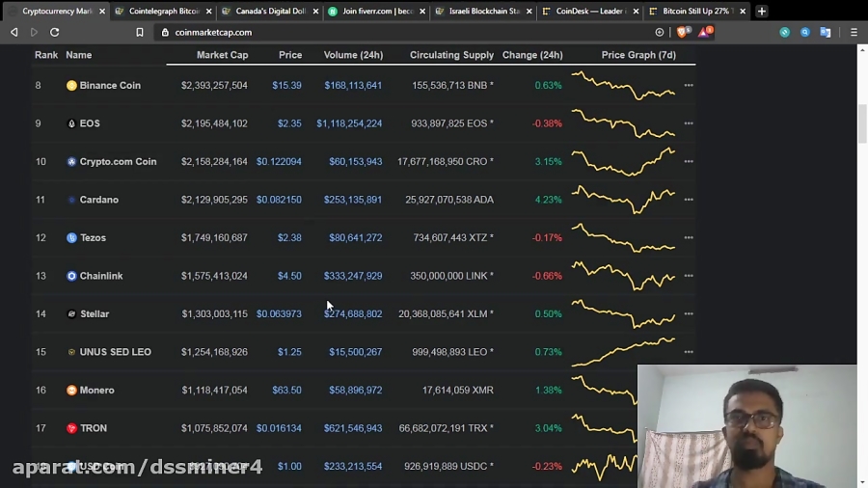Click the page vertical scrollbar thumb
Viewport: 868px width, 488px height.
(x=862, y=122)
